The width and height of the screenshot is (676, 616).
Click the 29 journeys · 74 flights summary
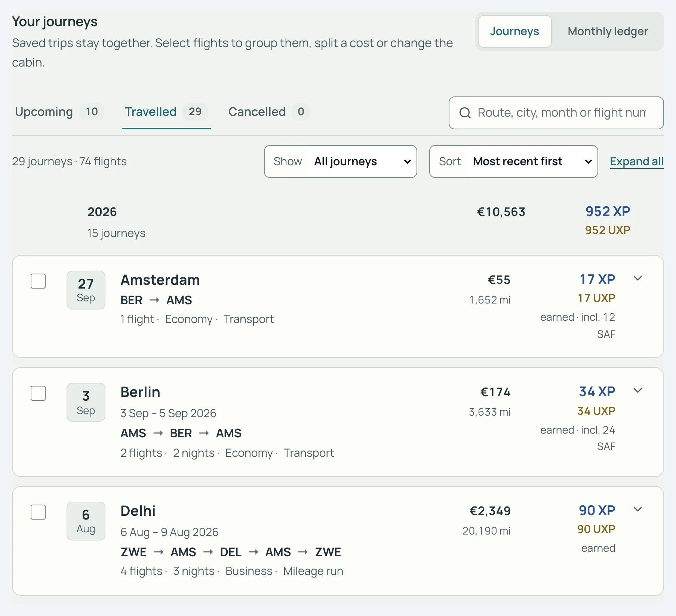pyautogui.click(x=70, y=161)
